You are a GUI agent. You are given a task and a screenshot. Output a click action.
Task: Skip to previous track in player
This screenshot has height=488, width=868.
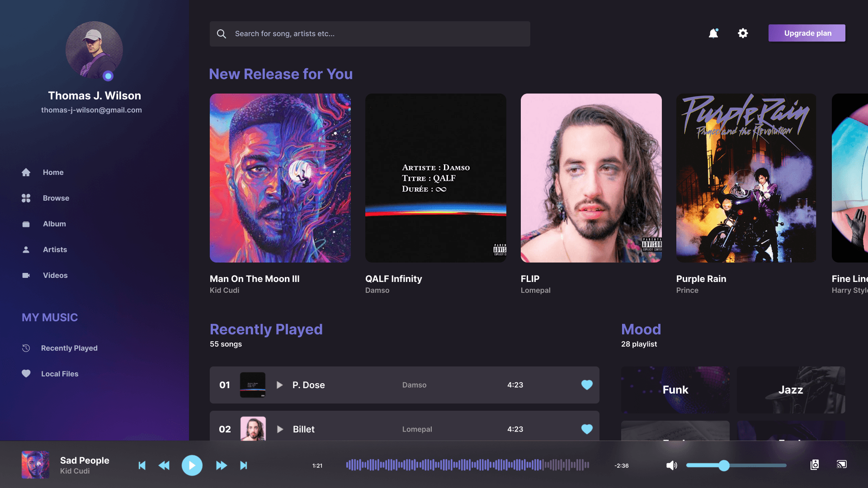click(142, 465)
